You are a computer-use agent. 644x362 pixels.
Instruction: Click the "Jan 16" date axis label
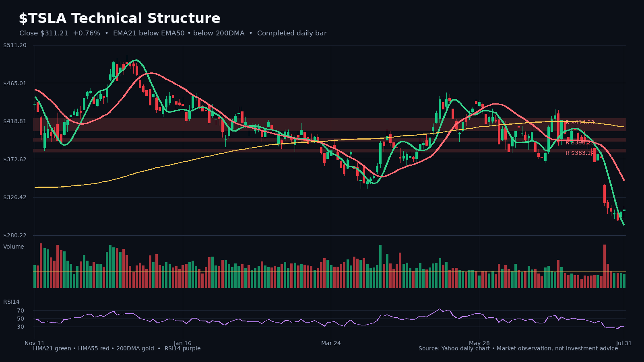tap(183, 343)
